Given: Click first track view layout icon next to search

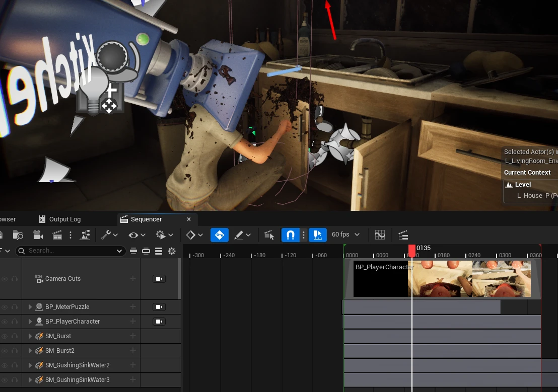Looking at the screenshot, I should (x=133, y=251).
